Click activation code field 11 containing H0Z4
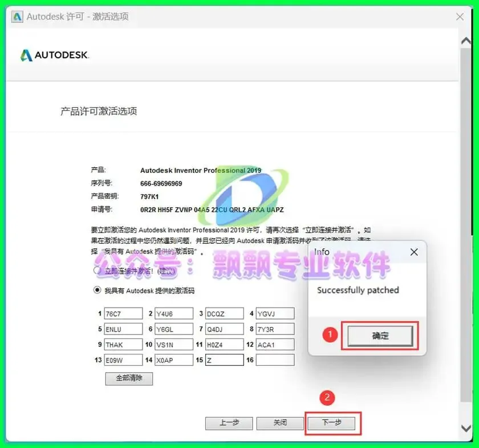 225,344
